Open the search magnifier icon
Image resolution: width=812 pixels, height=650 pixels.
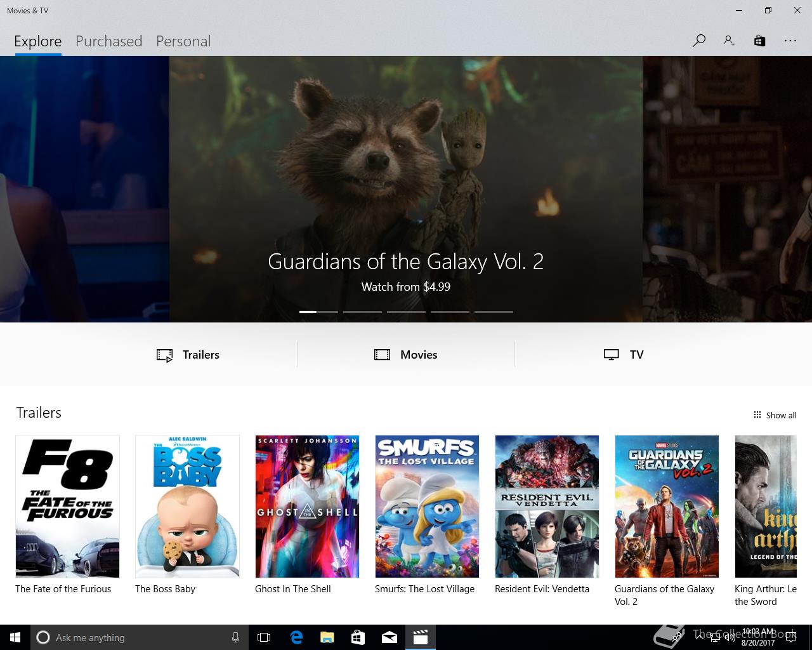(698, 41)
